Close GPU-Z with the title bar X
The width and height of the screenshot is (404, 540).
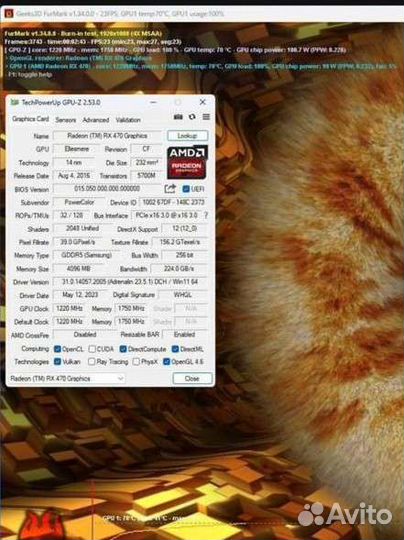(203, 102)
